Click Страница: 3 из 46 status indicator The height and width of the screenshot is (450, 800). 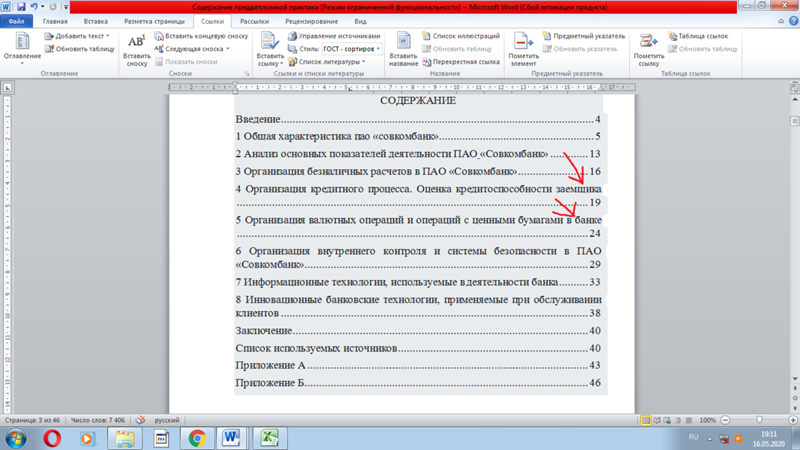pyautogui.click(x=32, y=420)
